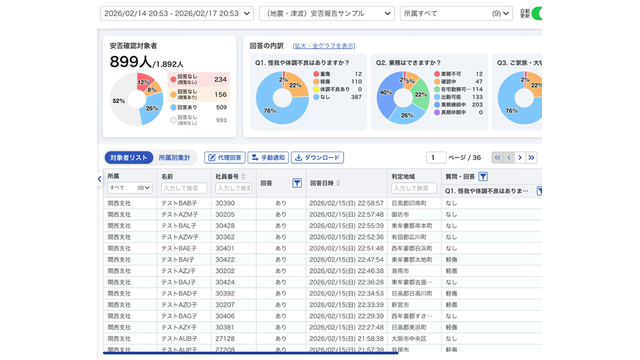
Task: Select the row for テストBAE子
Action: 322,248
